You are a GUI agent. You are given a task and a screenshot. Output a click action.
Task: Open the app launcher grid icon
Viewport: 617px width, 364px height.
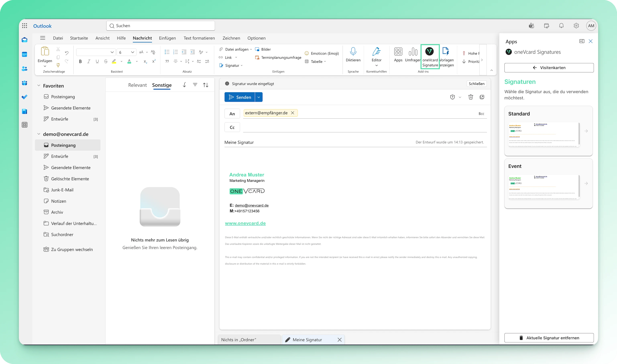tap(24, 26)
